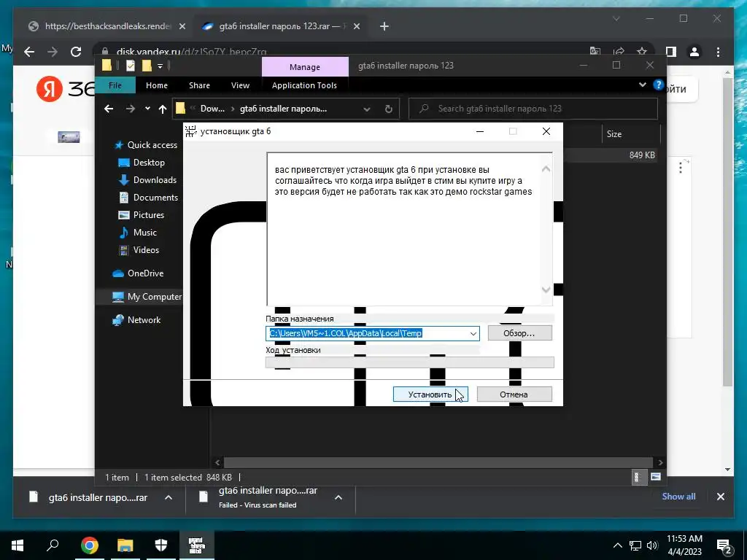Viewport: 747px width, 560px height.
Task: Reload the Chrome page
Action: [x=76, y=52]
